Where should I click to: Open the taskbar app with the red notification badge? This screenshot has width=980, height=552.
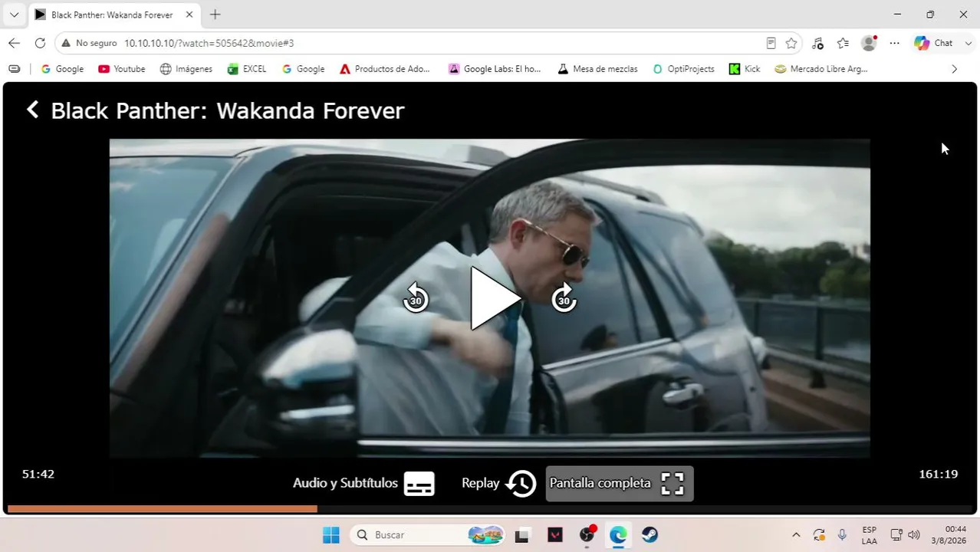pos(587,534)
